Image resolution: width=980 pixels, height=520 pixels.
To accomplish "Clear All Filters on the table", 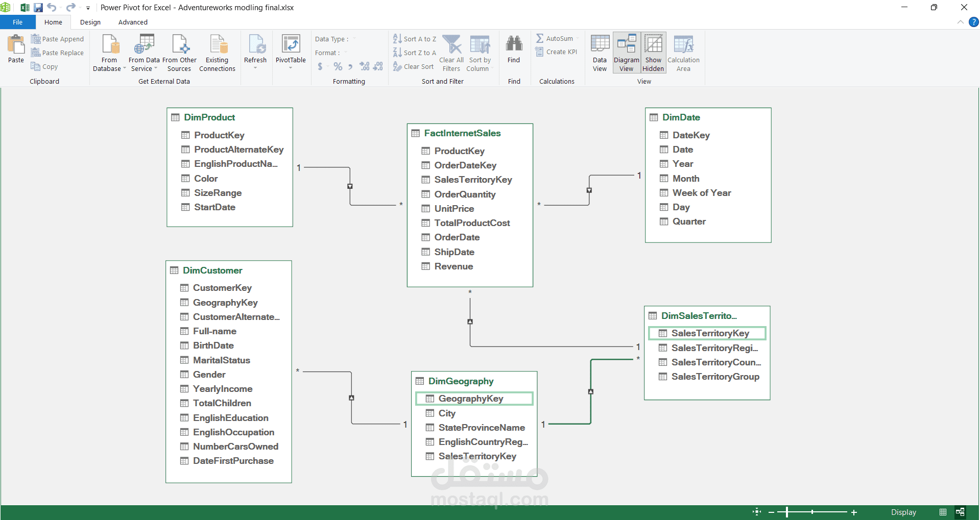I will click(x=451, y=52).
